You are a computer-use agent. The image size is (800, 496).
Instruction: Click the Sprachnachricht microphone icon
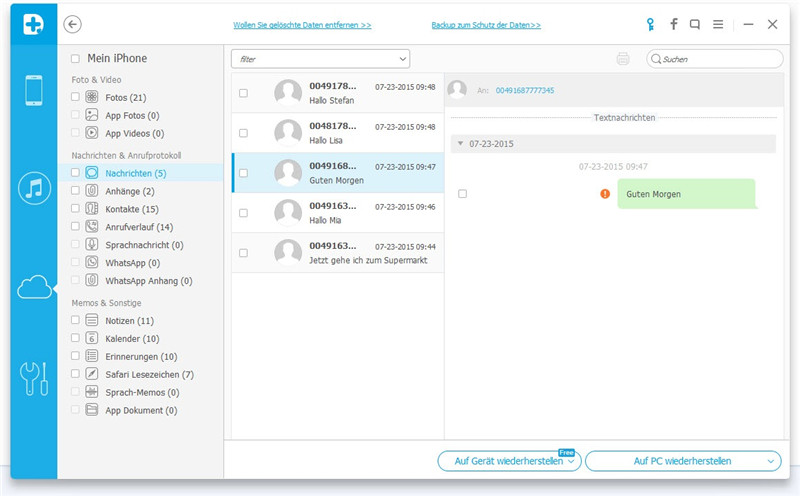coord(92,244)
